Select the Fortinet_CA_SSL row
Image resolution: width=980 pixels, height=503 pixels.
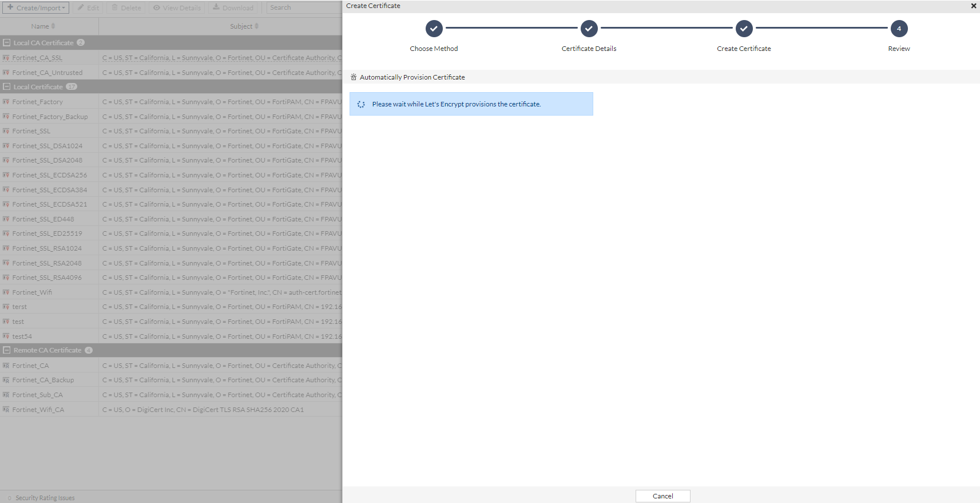click(x=171, y=58)
